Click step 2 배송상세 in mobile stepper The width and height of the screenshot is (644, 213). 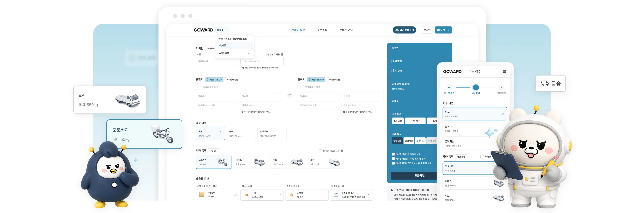(475, 88)
